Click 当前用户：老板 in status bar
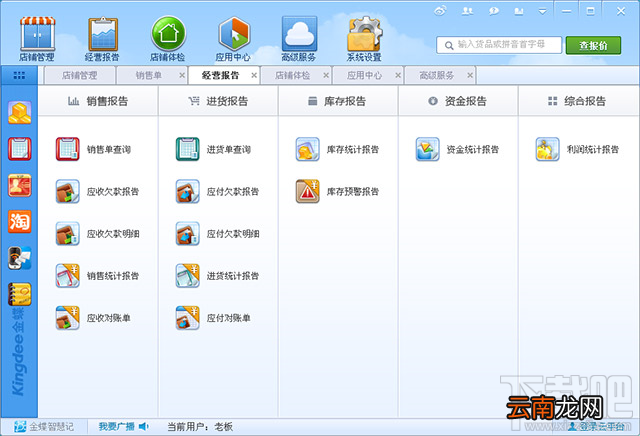Viewport: 640px width, 436px height. pyautogui.click(x=200, y=427)
